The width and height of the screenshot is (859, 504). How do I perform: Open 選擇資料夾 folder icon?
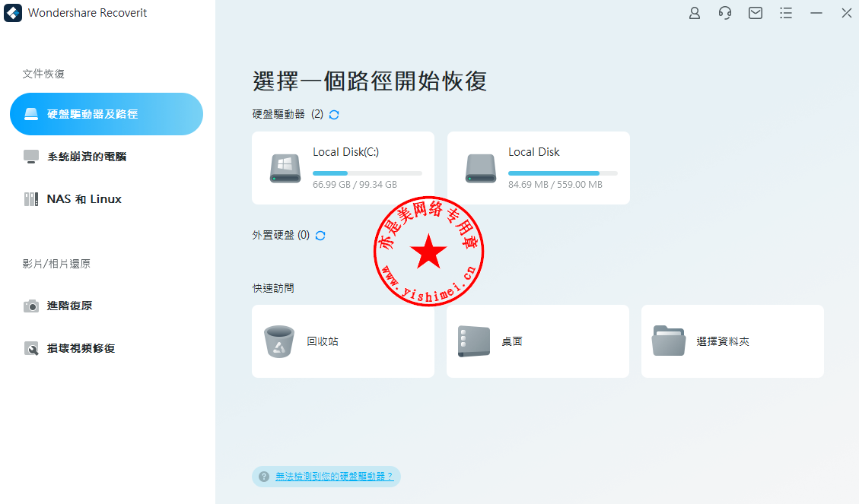point(669,341)
